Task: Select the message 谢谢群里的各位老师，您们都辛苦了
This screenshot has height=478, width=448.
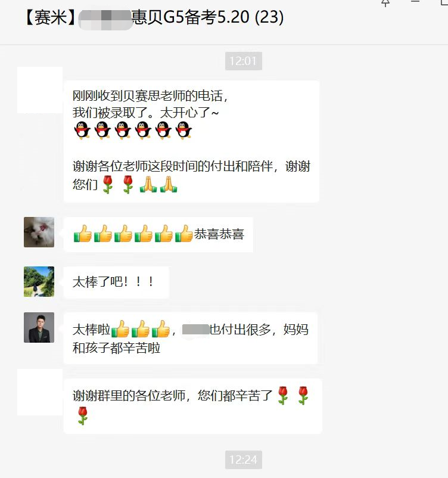Action: click(192, 406)
